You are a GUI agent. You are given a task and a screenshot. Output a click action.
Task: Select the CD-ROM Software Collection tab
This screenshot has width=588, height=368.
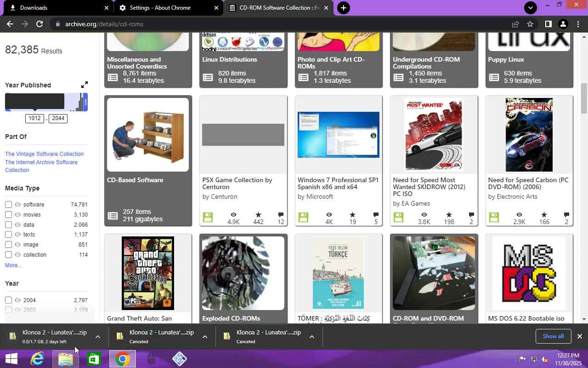(279, 8)
